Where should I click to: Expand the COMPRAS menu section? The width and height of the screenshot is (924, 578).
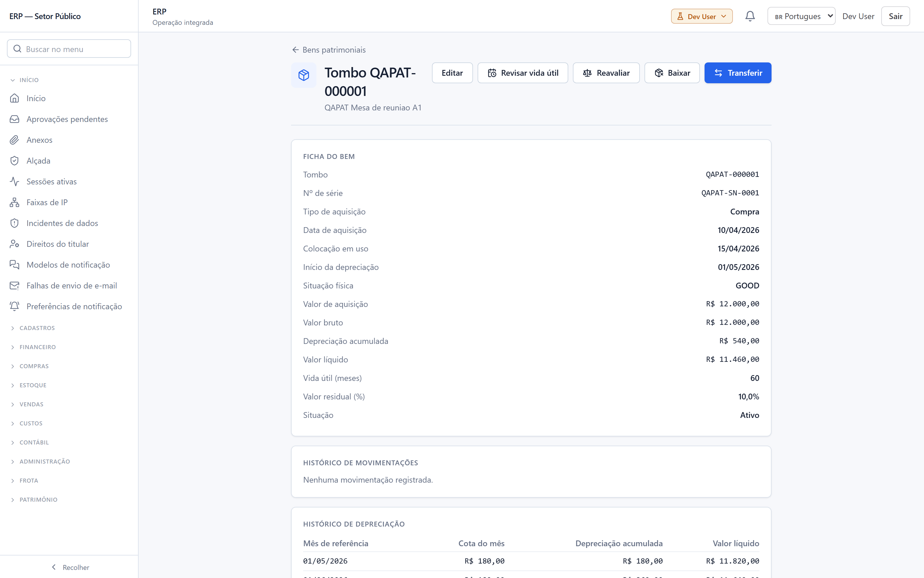30,366
